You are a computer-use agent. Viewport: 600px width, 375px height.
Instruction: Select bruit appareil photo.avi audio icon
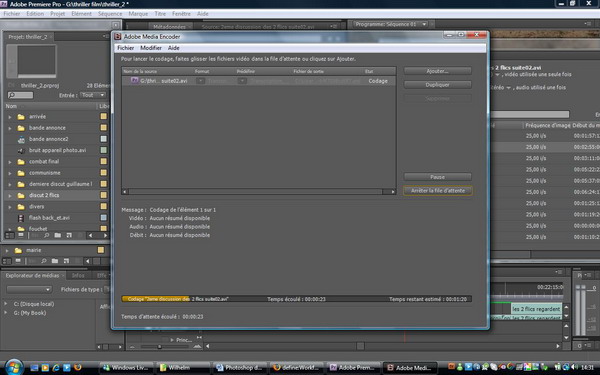[x=21, y=150]
